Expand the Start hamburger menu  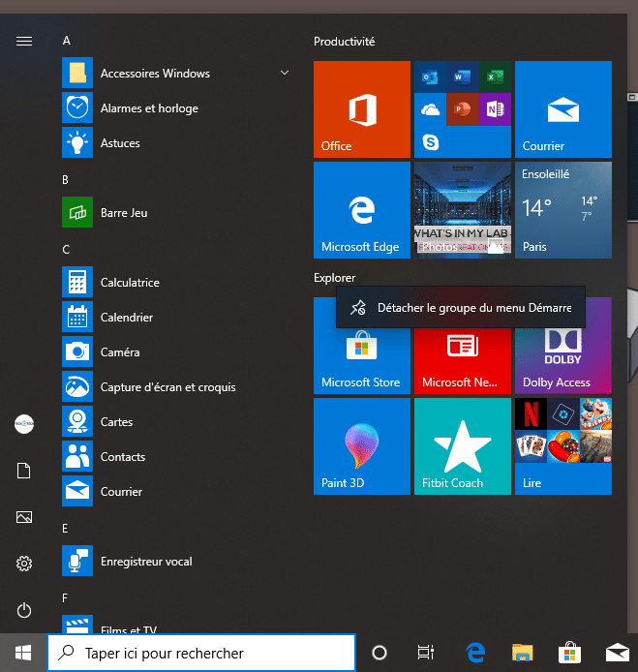pos(24,41)
